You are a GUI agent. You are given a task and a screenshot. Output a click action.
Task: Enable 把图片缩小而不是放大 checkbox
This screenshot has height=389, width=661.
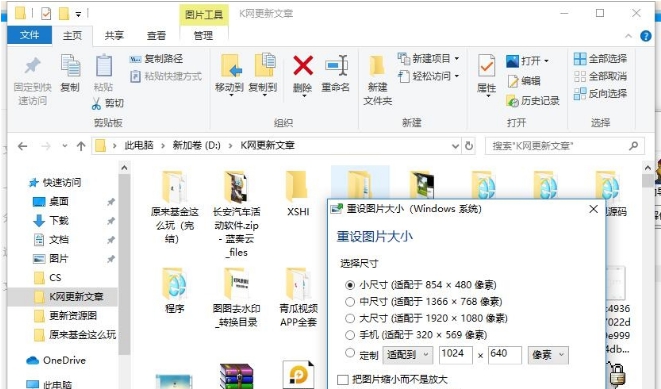(343, 380)
